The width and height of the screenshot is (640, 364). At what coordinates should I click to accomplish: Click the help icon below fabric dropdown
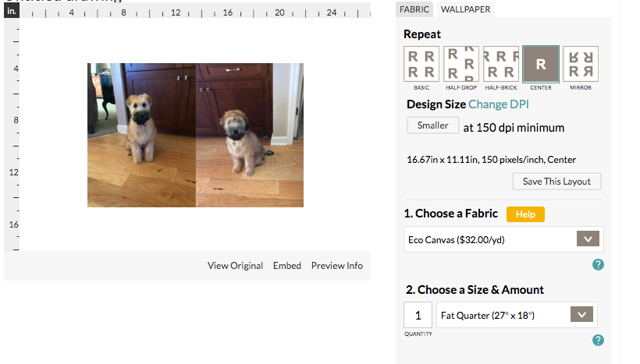click(598, 264)
